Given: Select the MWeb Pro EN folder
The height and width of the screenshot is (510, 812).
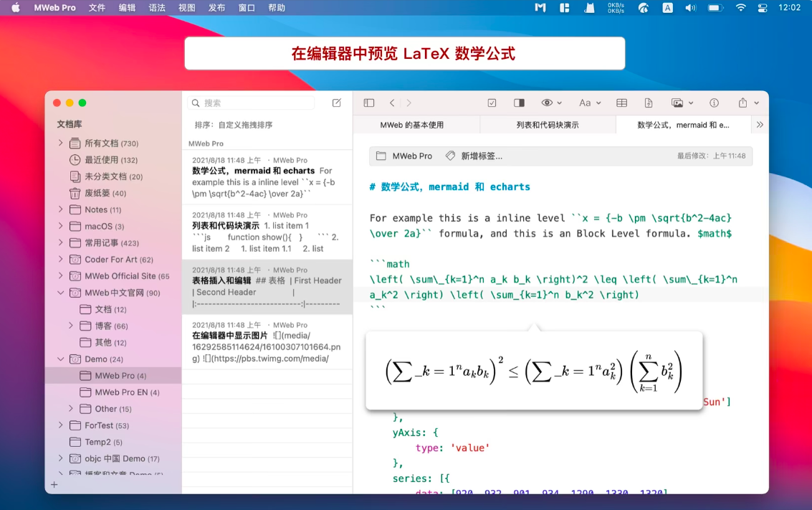Looking at the screenshot, I should click(x=120, y=392).
